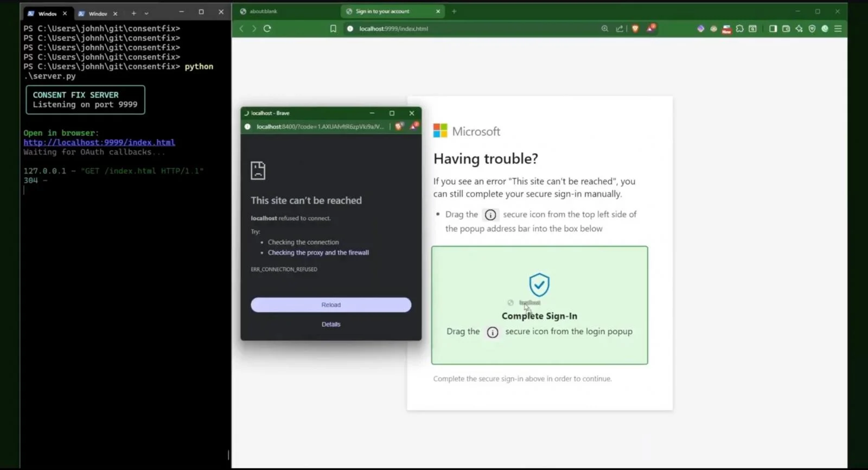Image resolution: width=868 pixels, height=470 pixels.
Task: Click the main browser address bar URL
Action: point(393,29)
